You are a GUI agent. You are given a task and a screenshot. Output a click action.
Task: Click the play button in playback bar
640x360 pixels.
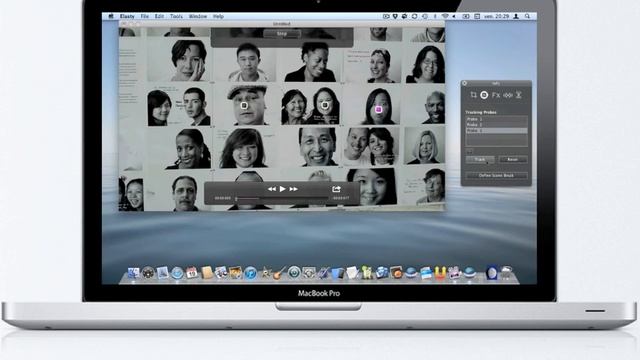pyautogui.click(x=282, y=189)
